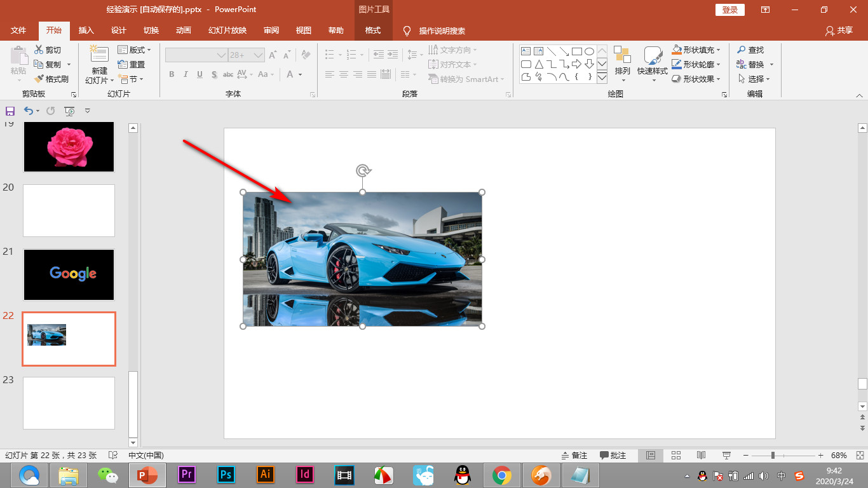Switch to the Animations tab
Viewport: 868px width, 488px height.
(183, 30)
